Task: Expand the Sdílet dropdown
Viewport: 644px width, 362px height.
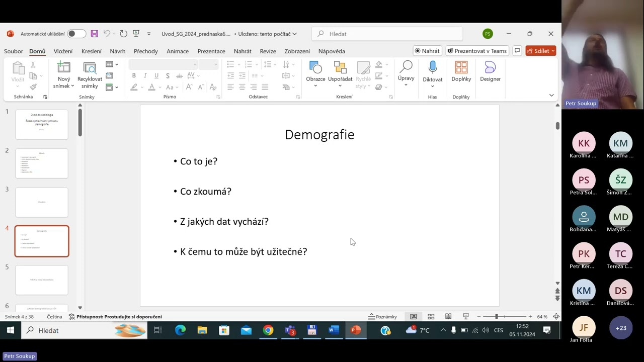Action: pyautogui.click(x=553, y=51)
